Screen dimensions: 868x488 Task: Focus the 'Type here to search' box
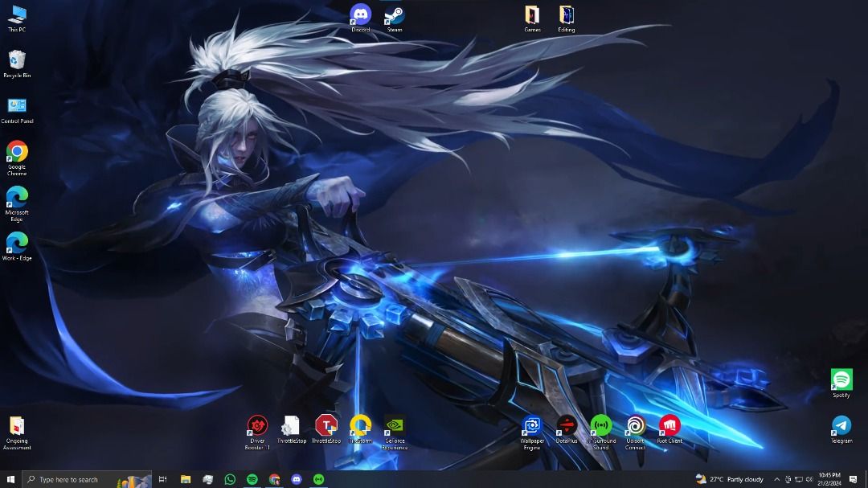pyautogui.click(x=87, y=479)
